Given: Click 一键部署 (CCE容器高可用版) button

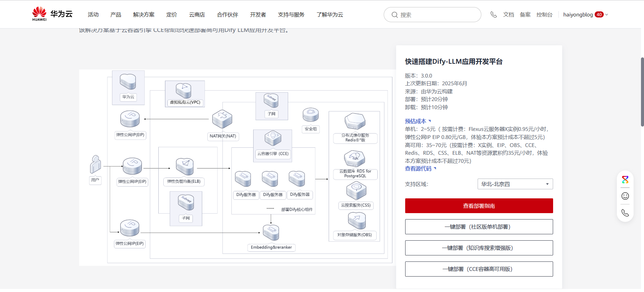Looking at the screenshot, I should 479,269.
